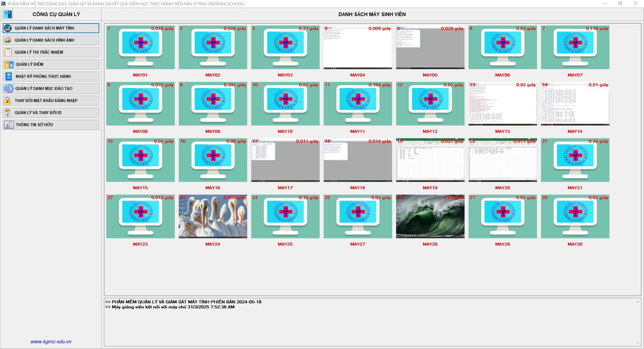
Task: Open QUẢN LÝ THI TRẮC NHIỆM menu
Action: coord(39,52)
